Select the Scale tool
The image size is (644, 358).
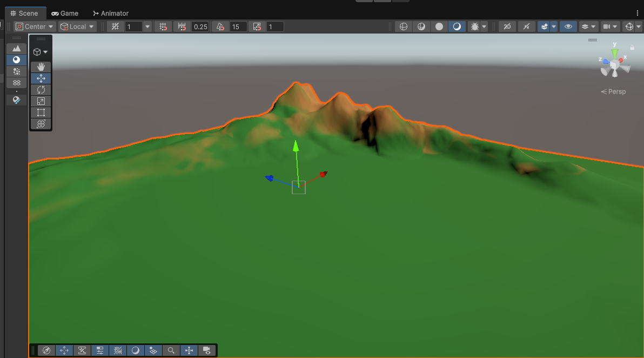coord(41,101)
